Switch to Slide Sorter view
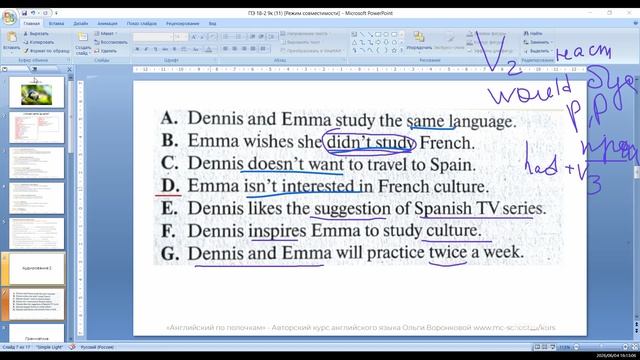This screenshot has width=640, height=360. [545, 347]
